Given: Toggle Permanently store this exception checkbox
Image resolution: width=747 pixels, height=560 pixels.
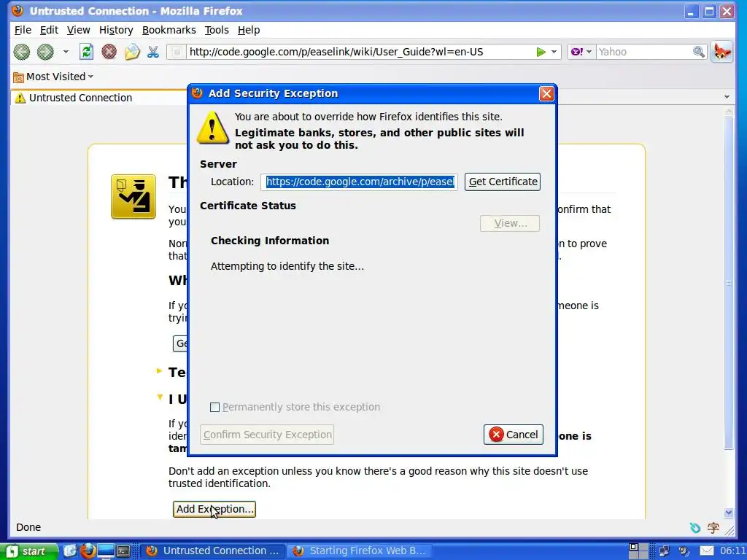Looking at the screenshot, I should 215,407.
